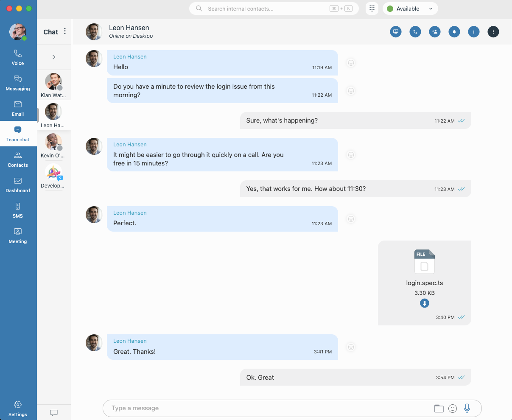React to the Perfect. message with an emoji
Image resolution: width=512 pixels, height=420 pixels.
point(351,219)
